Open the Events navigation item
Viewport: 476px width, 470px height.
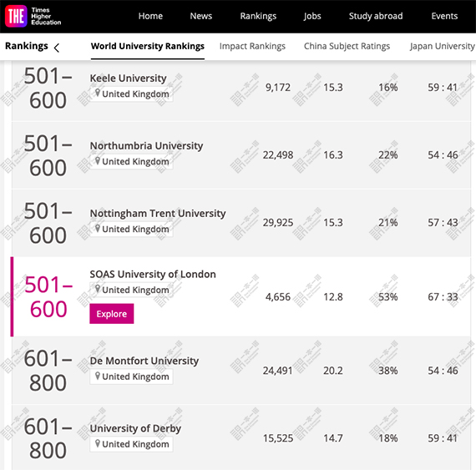tap(444, 16)
